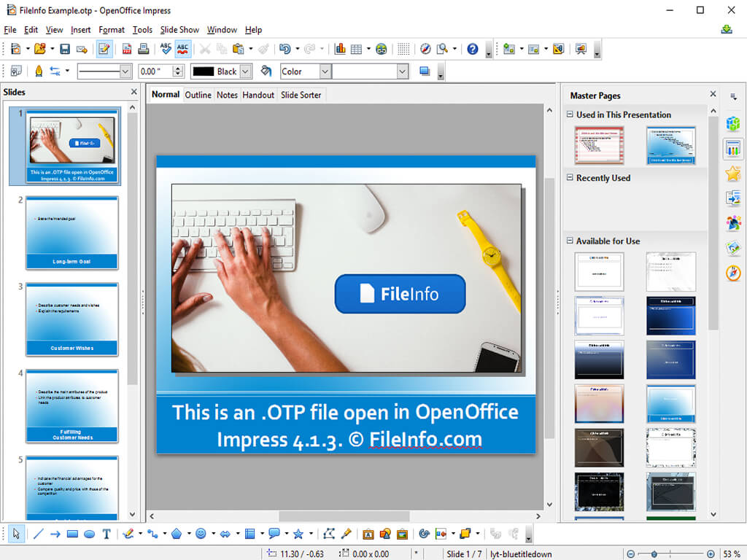
Task: Toggle the Select arrow tool
Action: [16, 534]
